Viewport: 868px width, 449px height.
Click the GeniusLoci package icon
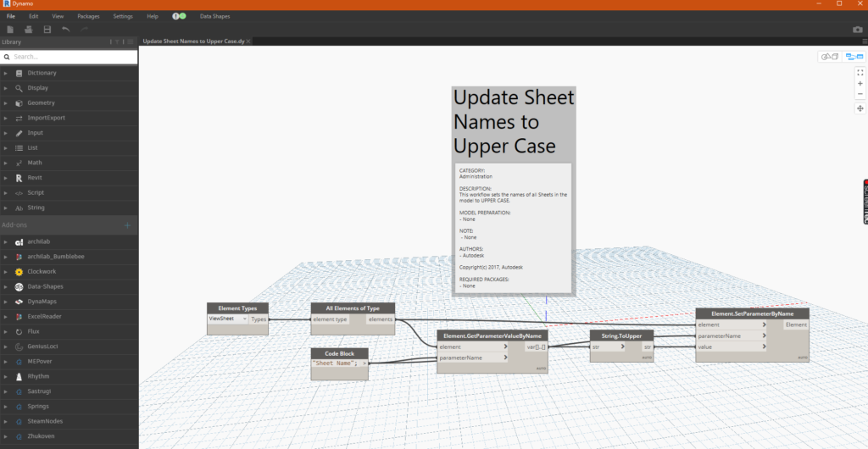pyautogui.click(x=19, y=346)
